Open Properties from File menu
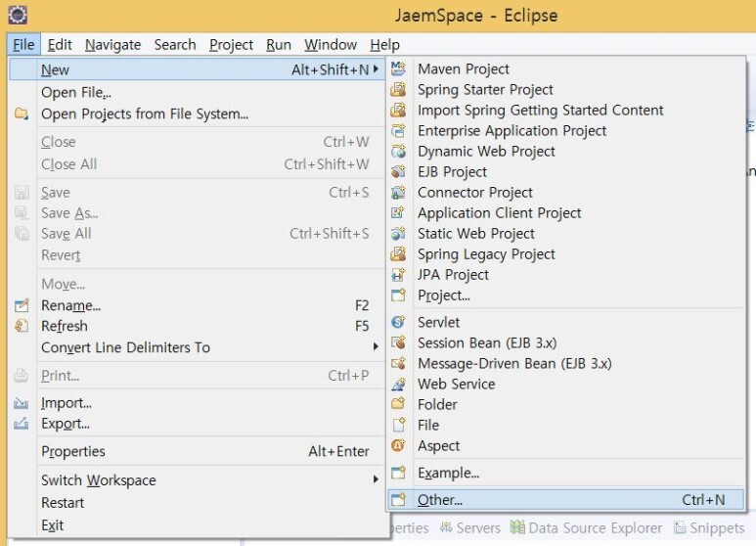The width and height of the screenshot is (756, 546). coord(197,451)
